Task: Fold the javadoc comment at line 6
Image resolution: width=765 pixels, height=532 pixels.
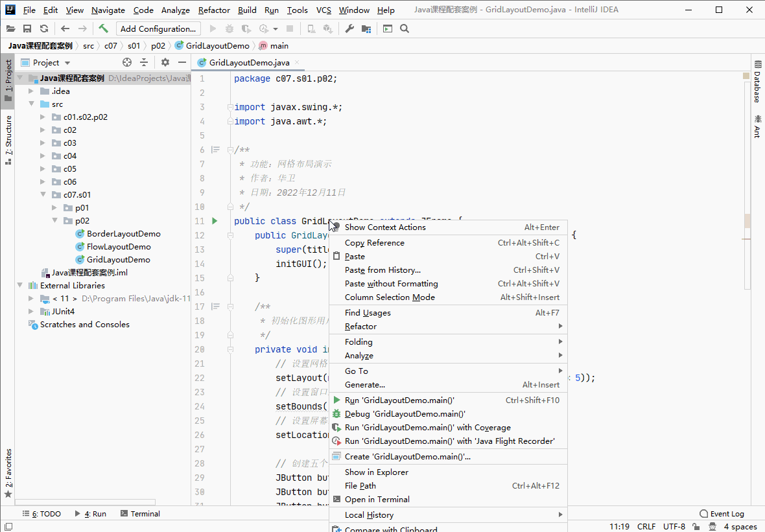Action: click(x=230, y=150)
